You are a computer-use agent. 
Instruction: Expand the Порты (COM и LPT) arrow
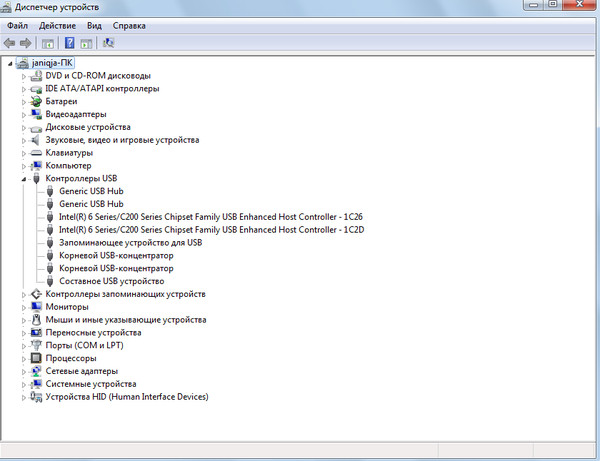(x=24, y=346)
